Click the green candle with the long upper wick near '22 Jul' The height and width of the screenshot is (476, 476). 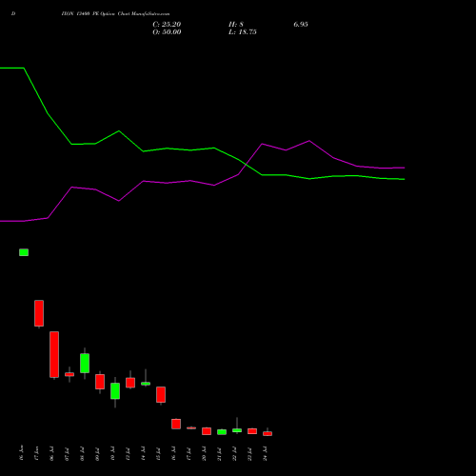(237, 430)
